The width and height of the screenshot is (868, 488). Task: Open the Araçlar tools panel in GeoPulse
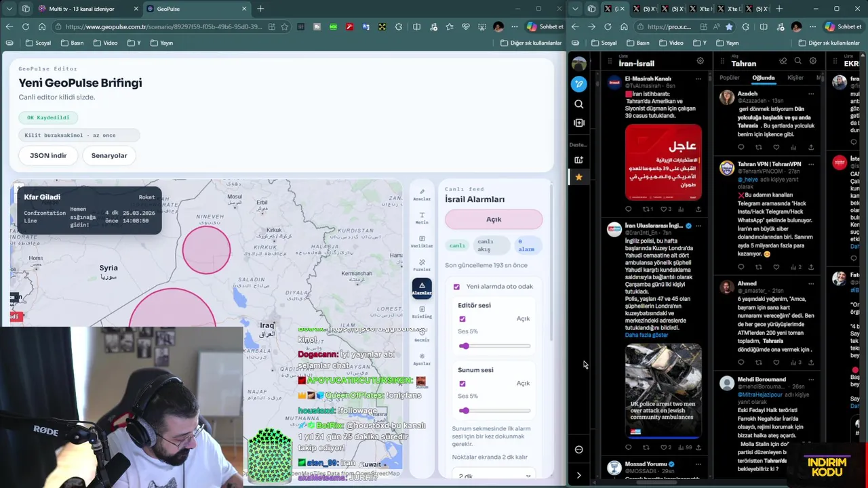click(x=422, y=195)
